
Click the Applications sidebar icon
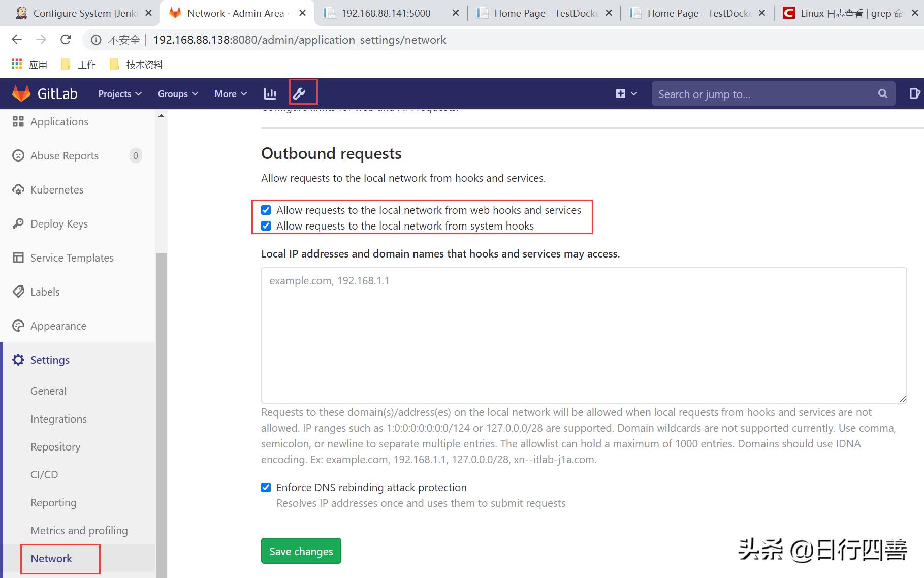click(18, 121)
